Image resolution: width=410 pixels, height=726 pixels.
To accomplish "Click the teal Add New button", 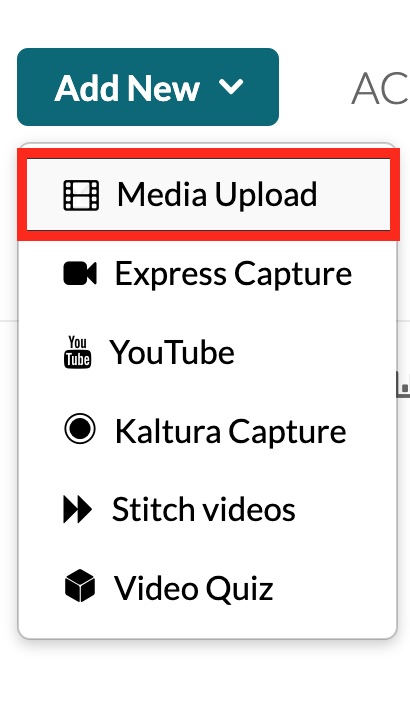I will 148,87.
